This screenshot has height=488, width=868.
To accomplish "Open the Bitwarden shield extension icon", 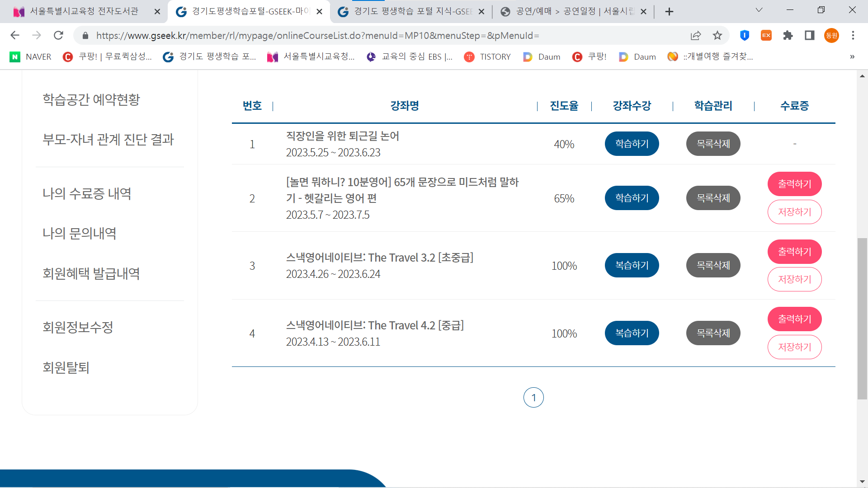I will tap(745, 35).
